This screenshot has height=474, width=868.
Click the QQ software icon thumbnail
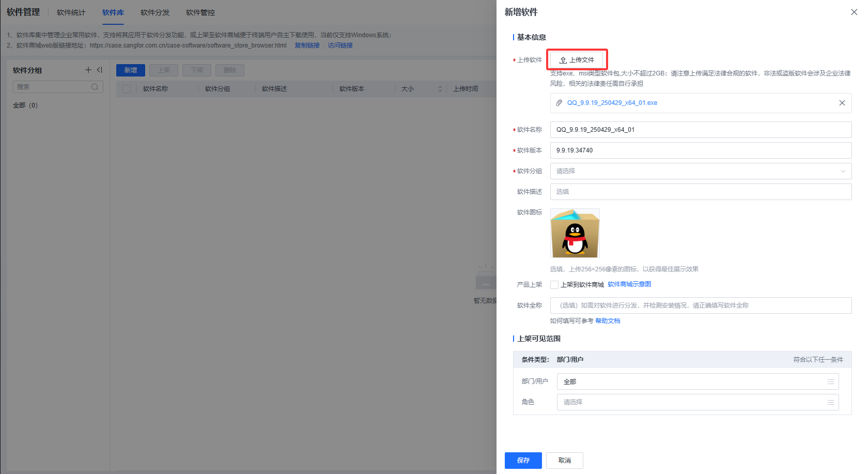tap(575, 233)
